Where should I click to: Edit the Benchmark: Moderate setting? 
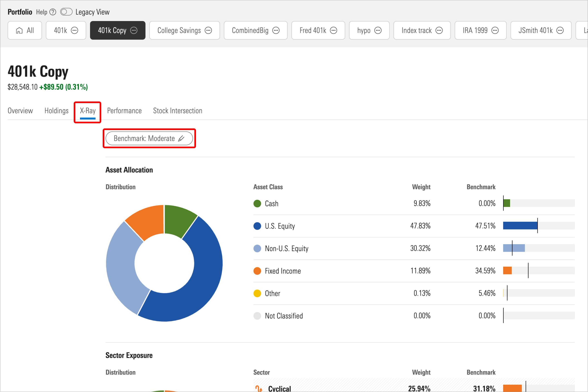(149, 138)
